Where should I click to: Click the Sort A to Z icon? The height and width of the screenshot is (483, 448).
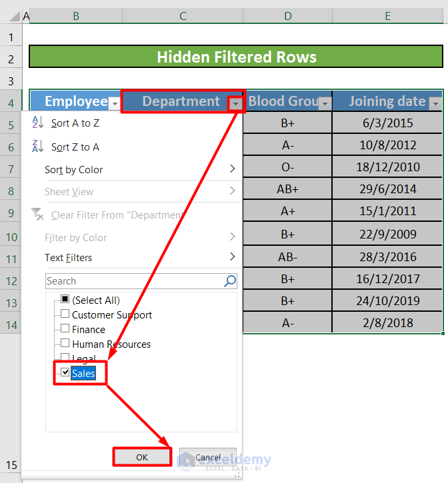pos(38,123)
